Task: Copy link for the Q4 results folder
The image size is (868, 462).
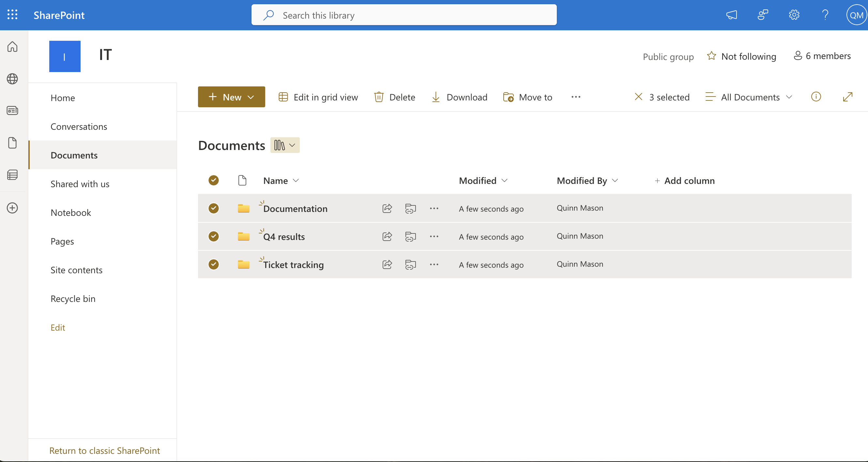Action: coord(410,236)
